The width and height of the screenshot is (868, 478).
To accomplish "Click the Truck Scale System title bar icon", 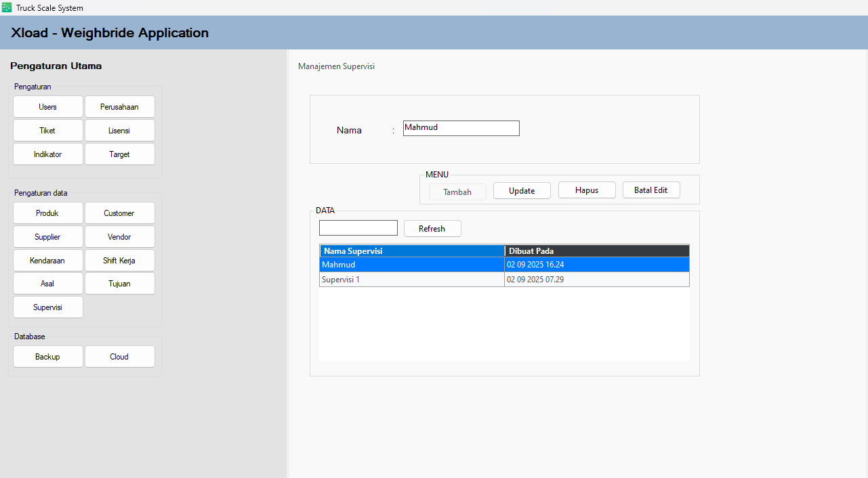I will coord(7,7).
